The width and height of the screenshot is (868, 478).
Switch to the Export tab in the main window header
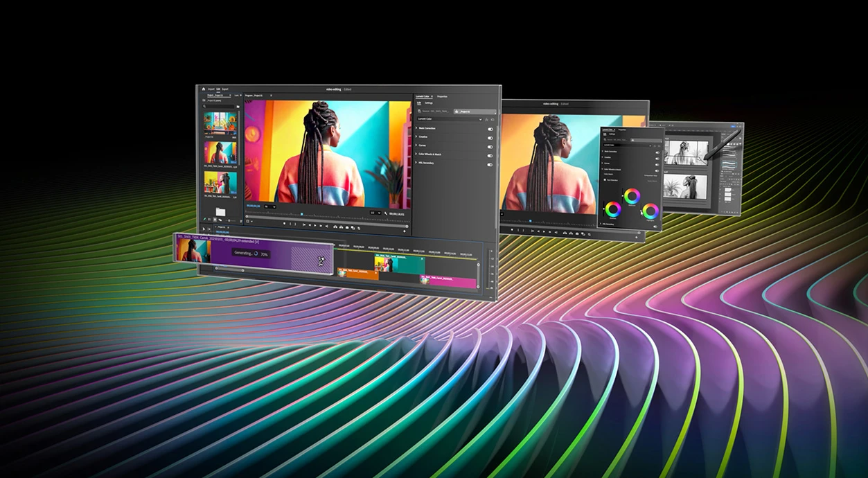pyautogui.click(x=225, y=89)
